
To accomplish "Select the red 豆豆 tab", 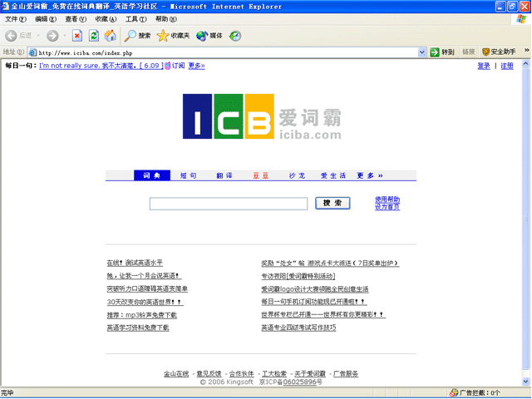I will click(260, 175).
